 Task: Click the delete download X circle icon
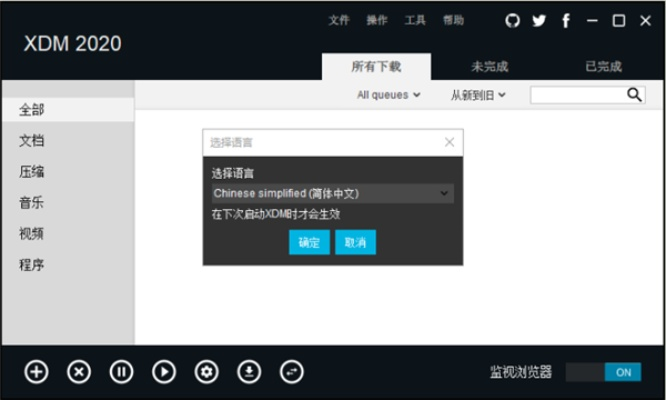79,372
